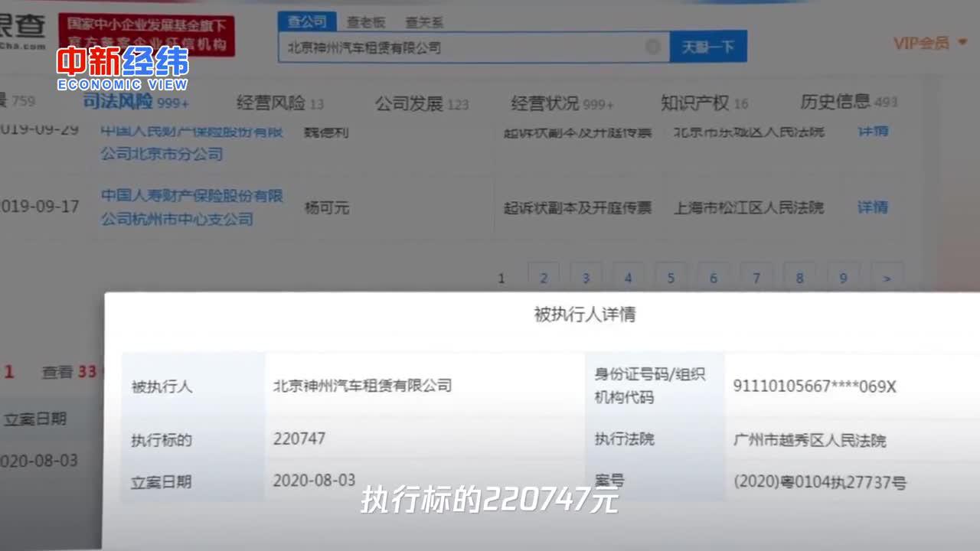This screenshot has width=980, height=551.
Task: Clear the company search box text
Action: [x=652, y=47]
